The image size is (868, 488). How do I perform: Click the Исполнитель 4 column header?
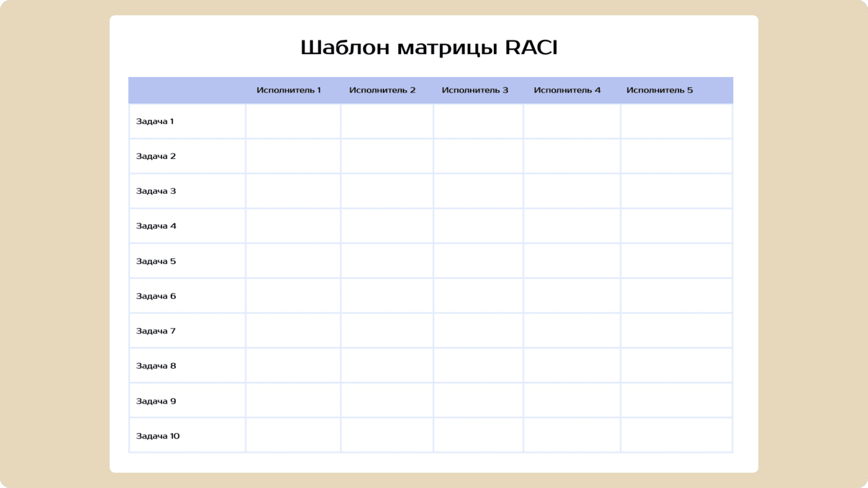pyautogui.click(x=567, y=90)
